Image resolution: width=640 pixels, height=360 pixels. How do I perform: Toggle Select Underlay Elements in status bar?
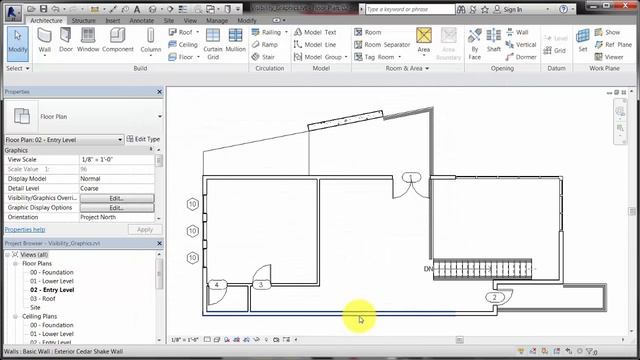pos(533,351)
